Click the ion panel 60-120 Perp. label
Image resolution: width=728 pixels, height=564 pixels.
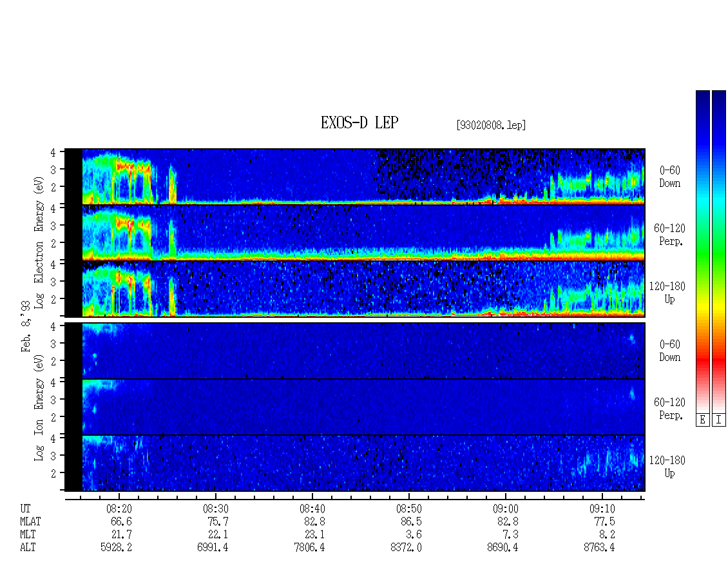coord(669,409)
